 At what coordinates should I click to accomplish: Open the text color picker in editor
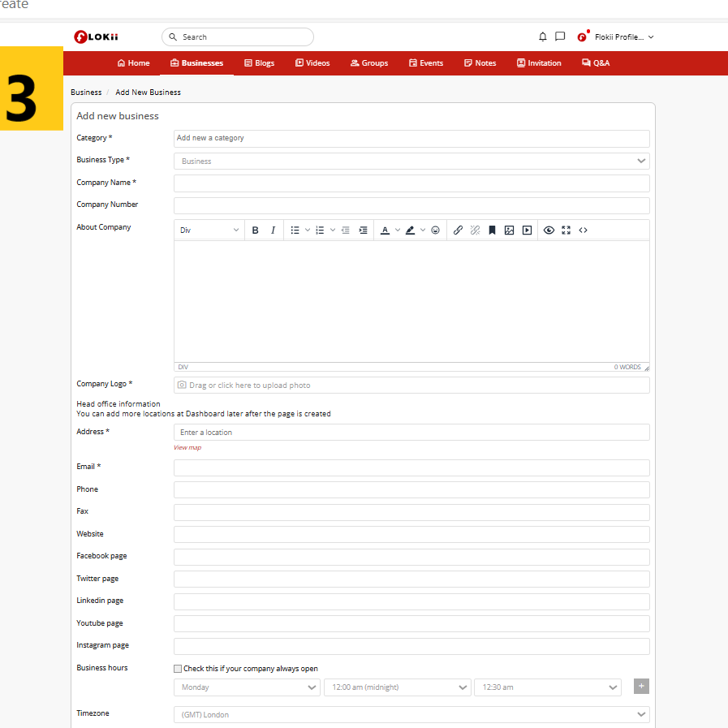tap(386, 230)
